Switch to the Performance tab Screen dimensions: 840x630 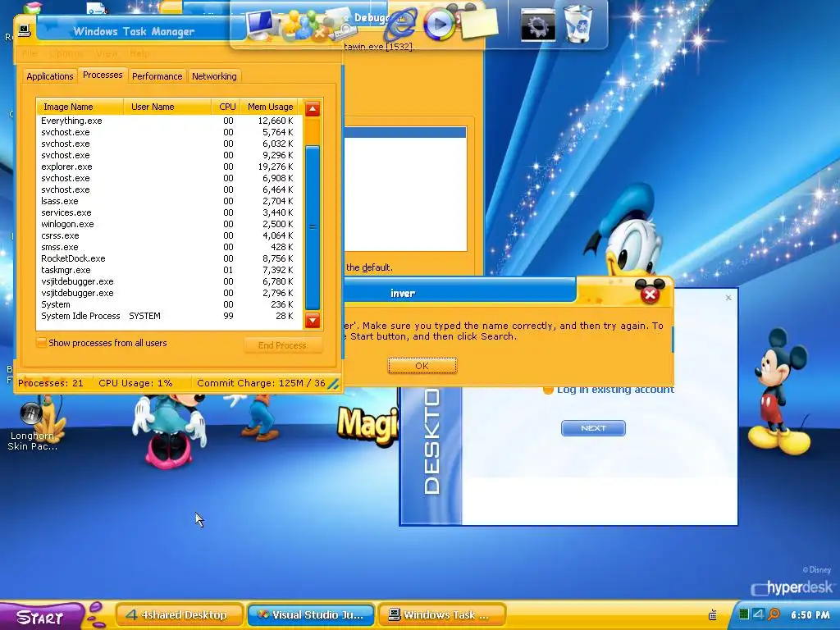coord(157,76)
